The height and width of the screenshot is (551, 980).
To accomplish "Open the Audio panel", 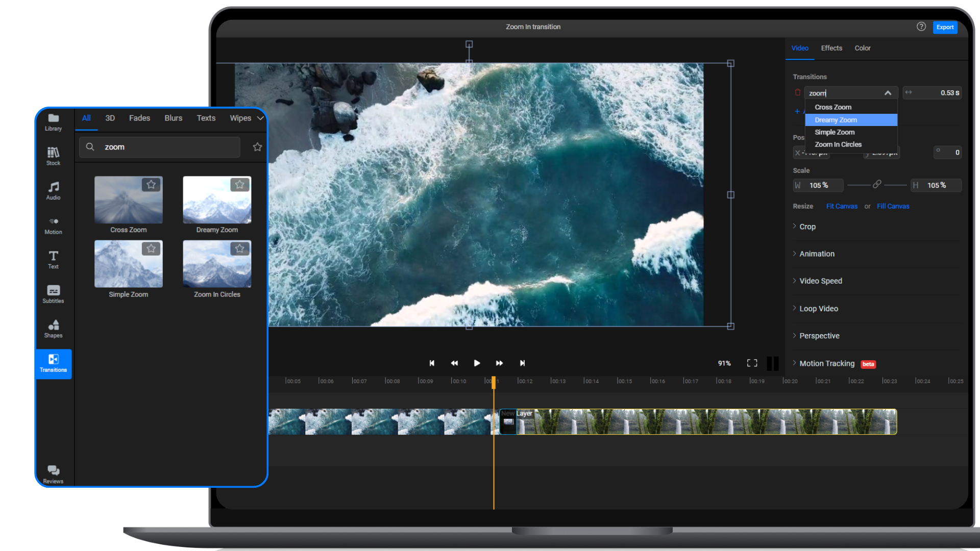I will pyautogui.click(x=53, y=190).
